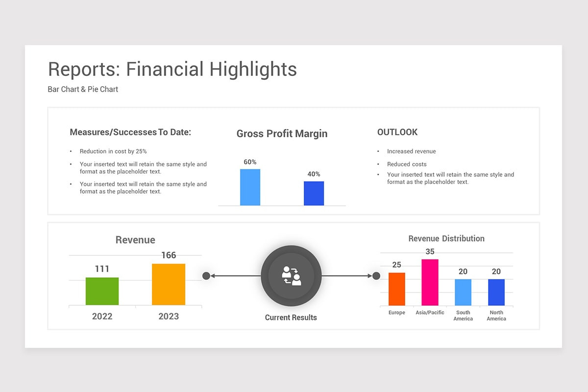588x392 pixels.
Task: Click the right connector dot near Revenue Distribution
Action: (x=376, y=276)
